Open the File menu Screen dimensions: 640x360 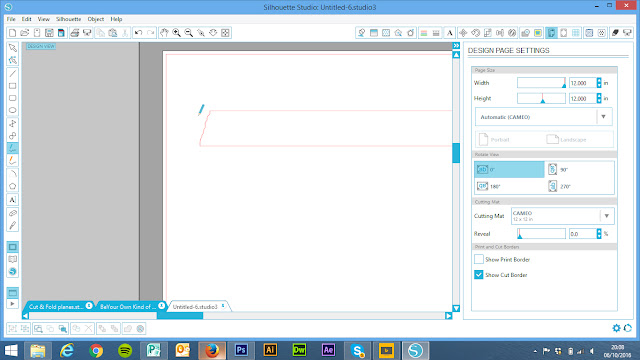(11, 19)
